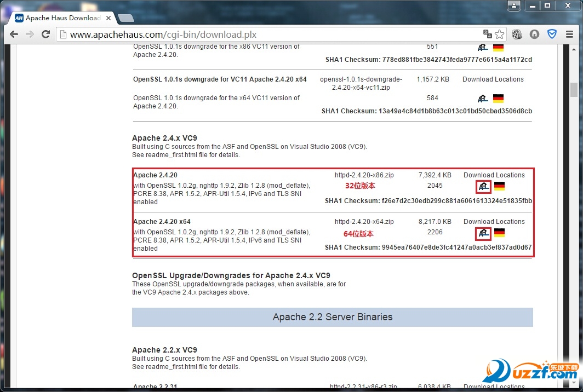Click German flag for OpenSSL x64 VC11 downgrade
Viewport: 583px width, 392px height.
pos(498,99)
